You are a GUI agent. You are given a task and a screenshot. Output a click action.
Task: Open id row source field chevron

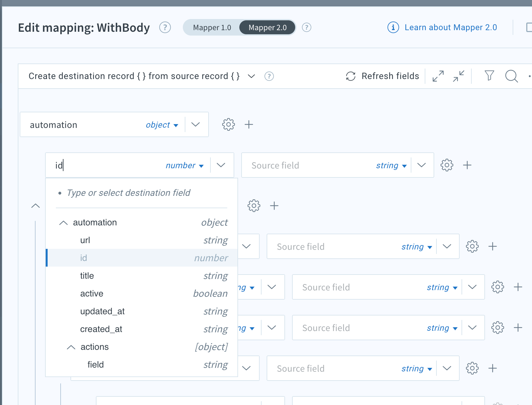(x=422, y=165)
